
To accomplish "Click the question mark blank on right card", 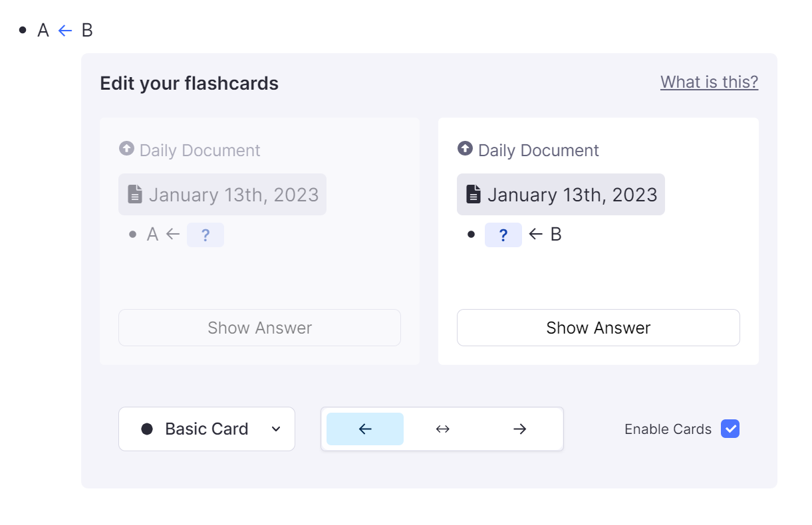I will [x=503, y=235].
